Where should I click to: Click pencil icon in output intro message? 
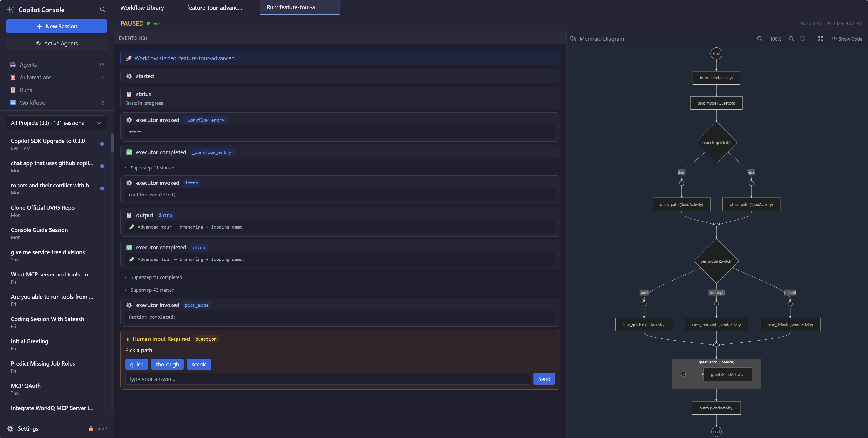pos(132,227)
